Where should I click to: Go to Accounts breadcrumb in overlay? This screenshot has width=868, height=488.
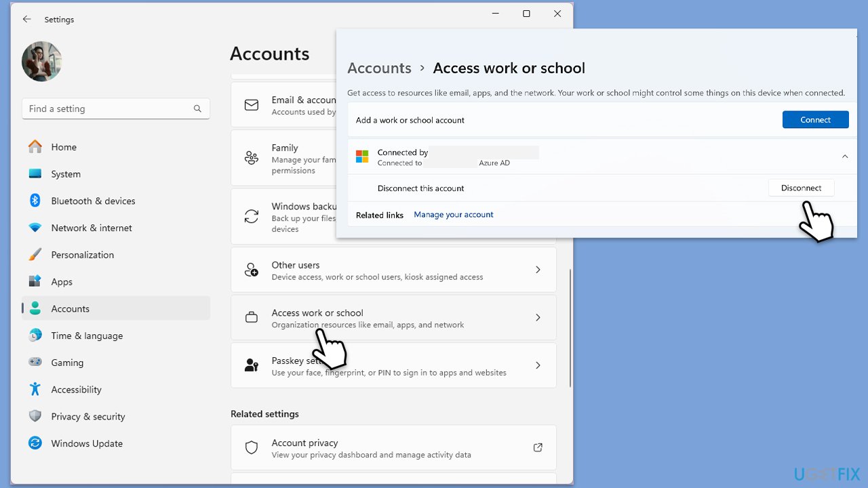pos(379,68)
